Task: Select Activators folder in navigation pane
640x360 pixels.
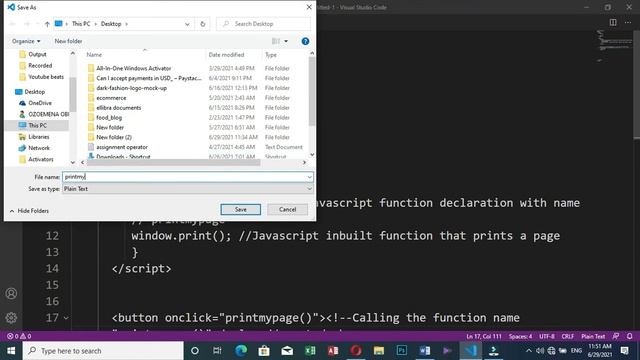Action: tap(40, 159)
